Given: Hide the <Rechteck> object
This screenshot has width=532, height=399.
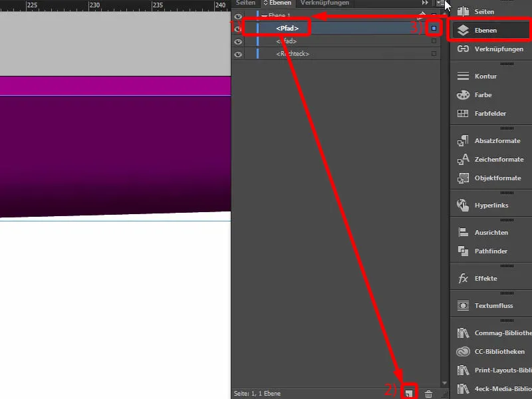Looking at the screenshot, I should click(x=238, y=55).
